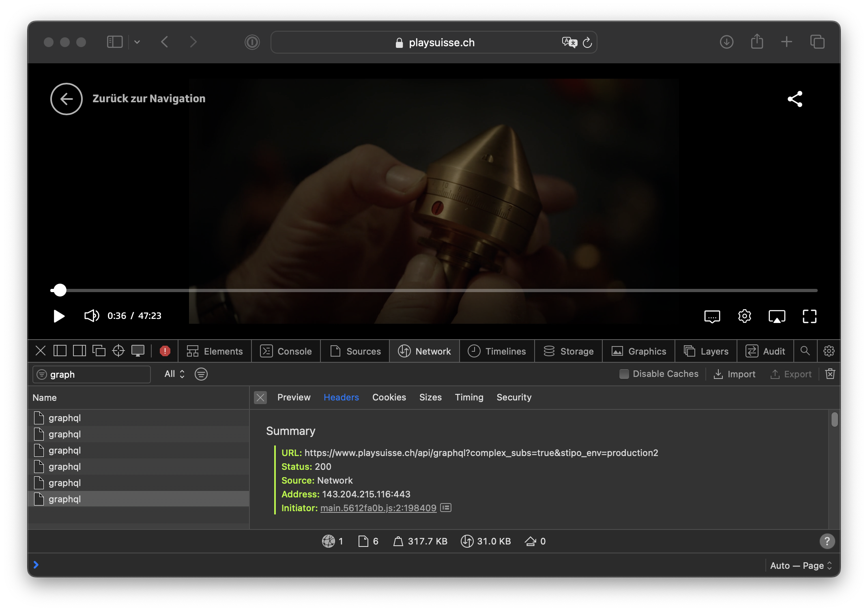Open the Timing detail tab
868x611 pixels.
click(469, 397)
